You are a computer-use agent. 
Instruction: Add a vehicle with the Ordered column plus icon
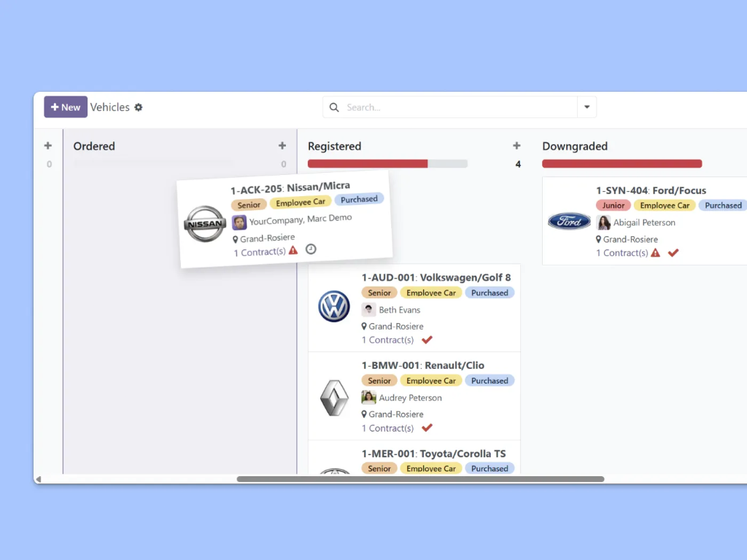(282, 145)
